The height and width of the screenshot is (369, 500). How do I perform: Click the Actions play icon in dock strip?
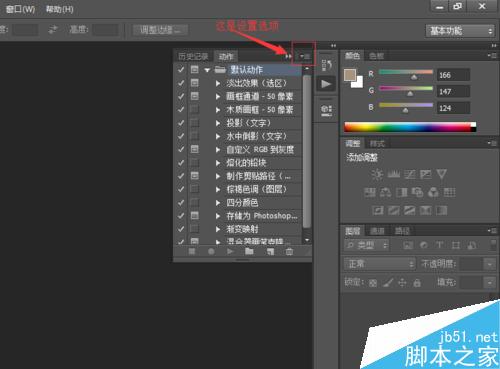(x=326, y=84)
